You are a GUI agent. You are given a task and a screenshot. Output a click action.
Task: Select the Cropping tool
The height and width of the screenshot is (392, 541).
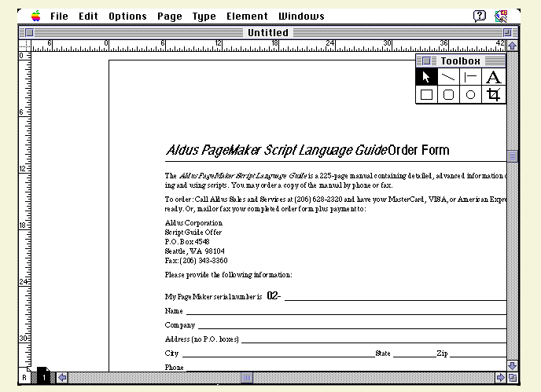pos(493,95)
